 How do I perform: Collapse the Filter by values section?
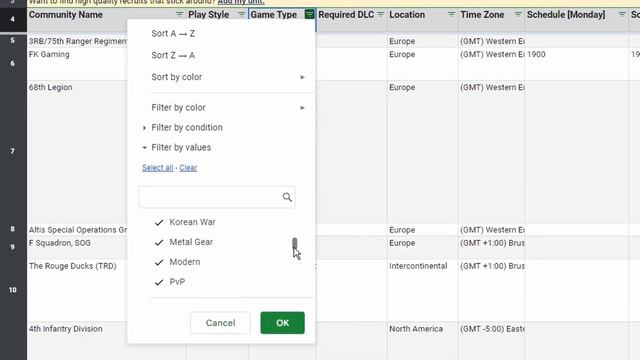177,147
